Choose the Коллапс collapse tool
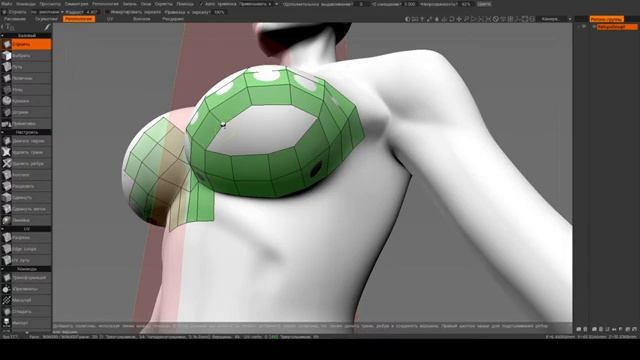Screen dimensions: 640x360 tap(26, 175)
